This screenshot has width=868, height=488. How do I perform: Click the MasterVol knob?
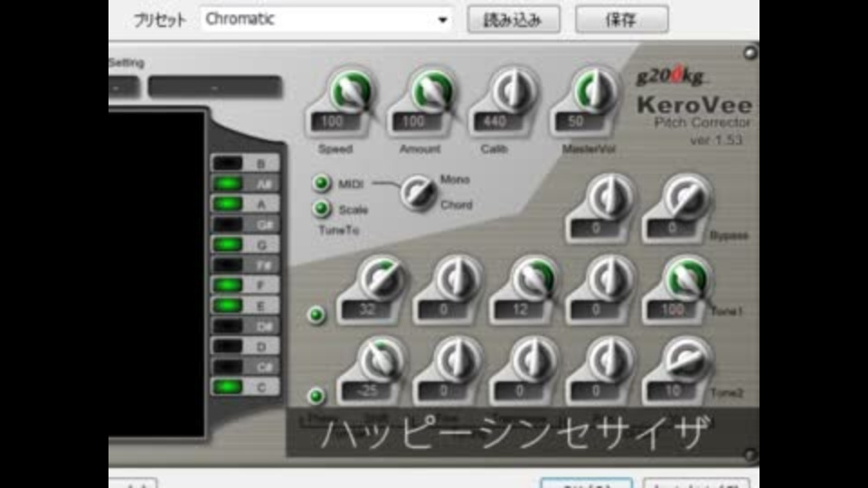click(595, 91)
